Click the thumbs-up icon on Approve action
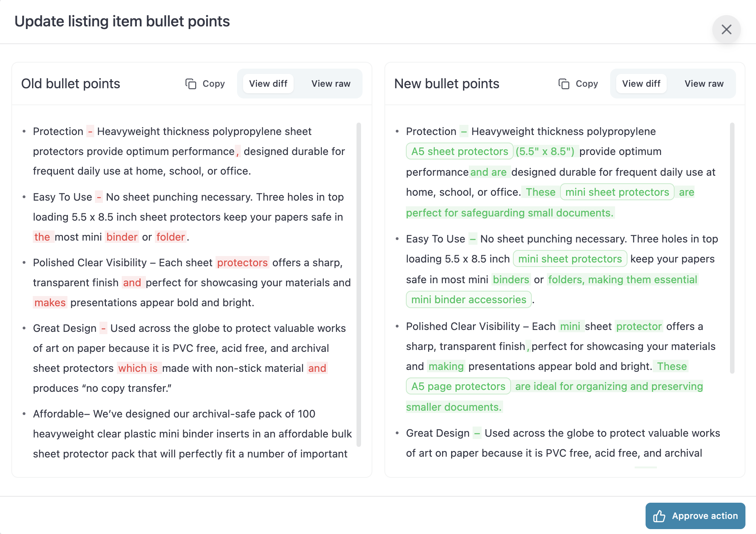Viewport: 756px width, 534px height. [x=660, y=516]
